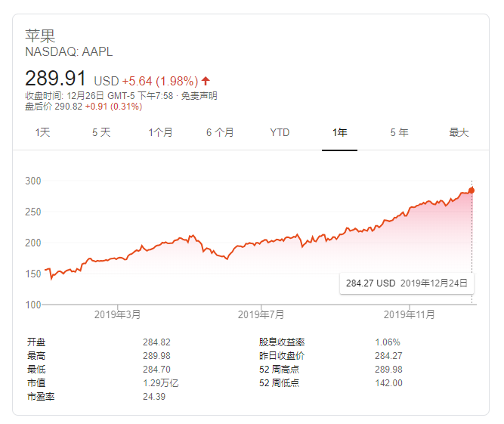Click the 2019年3月 x-axis label

[x=117, y=314]
